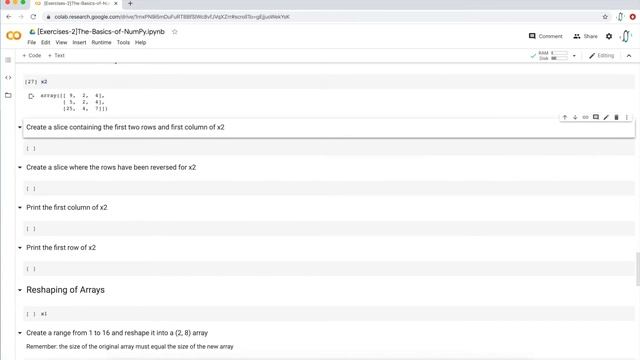Collapse the header with the chevron-up toggle
640x360 pixels.
tap(629, 56)
